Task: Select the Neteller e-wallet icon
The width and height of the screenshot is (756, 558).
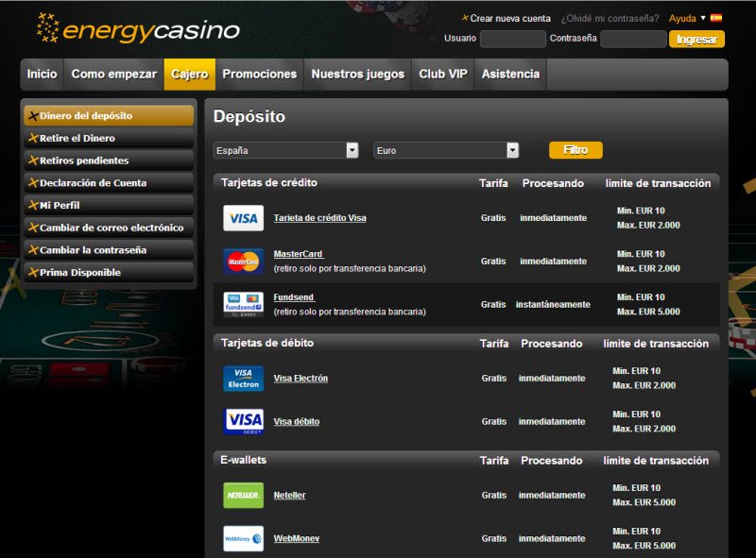Action: pyautogui.click(x=243, y=495)
